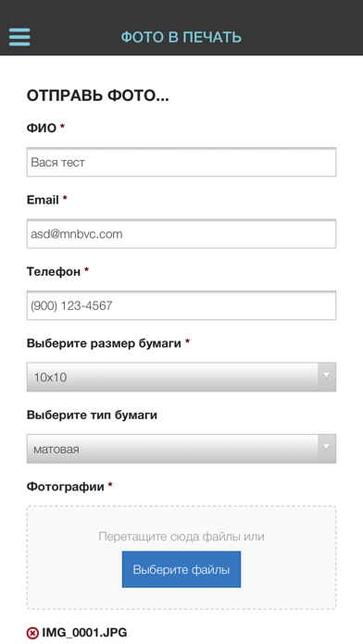363x644 pixels.
Task: Click the ФИО field label
Action: tap(42, 128)
